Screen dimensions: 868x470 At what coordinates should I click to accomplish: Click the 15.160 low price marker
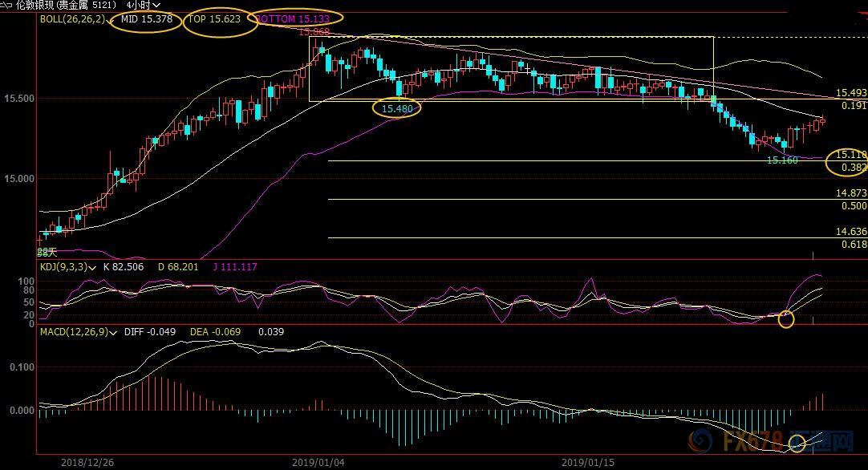pos(782,160)
